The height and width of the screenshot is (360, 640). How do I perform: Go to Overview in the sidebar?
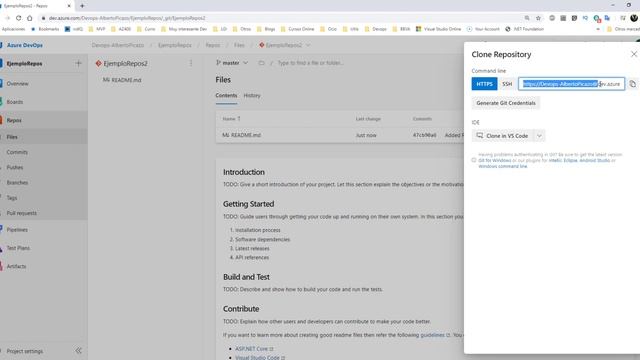(x=17, y=83)
